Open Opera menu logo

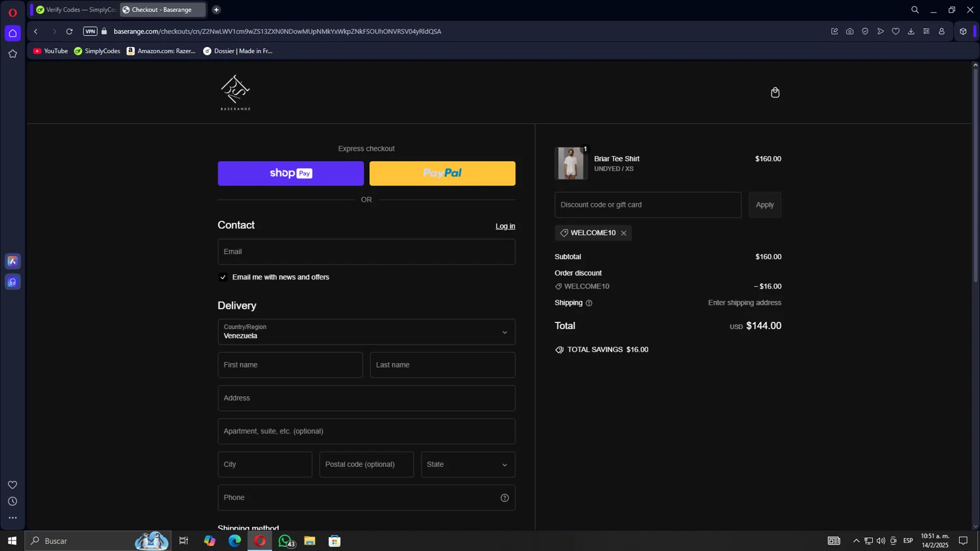click(12, 12)
